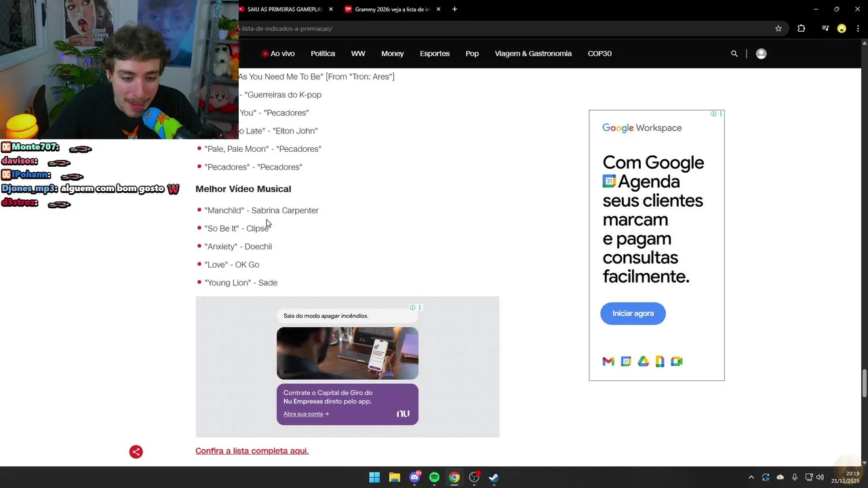Viewport: 868px width, 488px height.
Task: Follow 'Confira a lista completa aqui' link
Action: pyautogui.click(x=252, y=451)
